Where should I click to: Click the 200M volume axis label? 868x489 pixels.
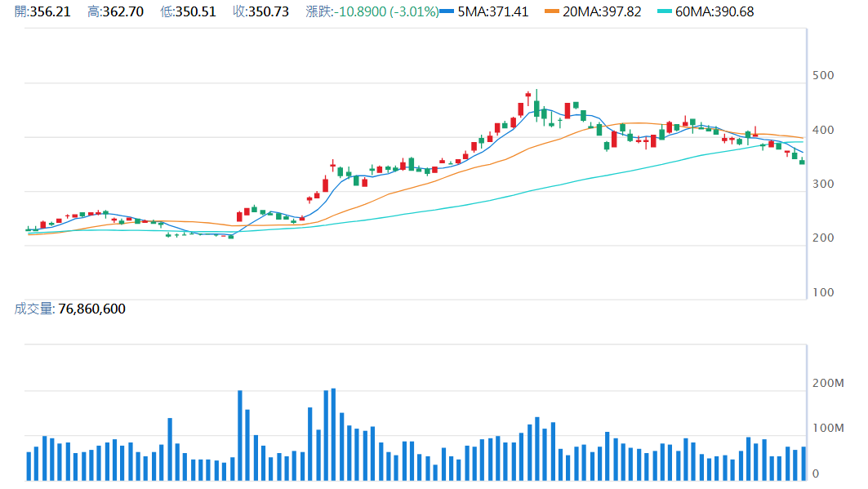coord(828,383)
